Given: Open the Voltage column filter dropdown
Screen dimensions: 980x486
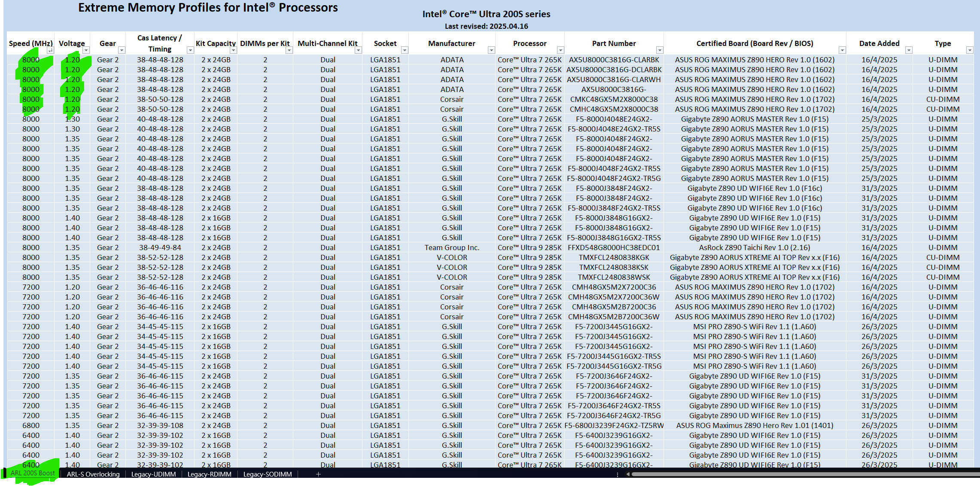Looking at the screenshot, I should tap(86, 51).
